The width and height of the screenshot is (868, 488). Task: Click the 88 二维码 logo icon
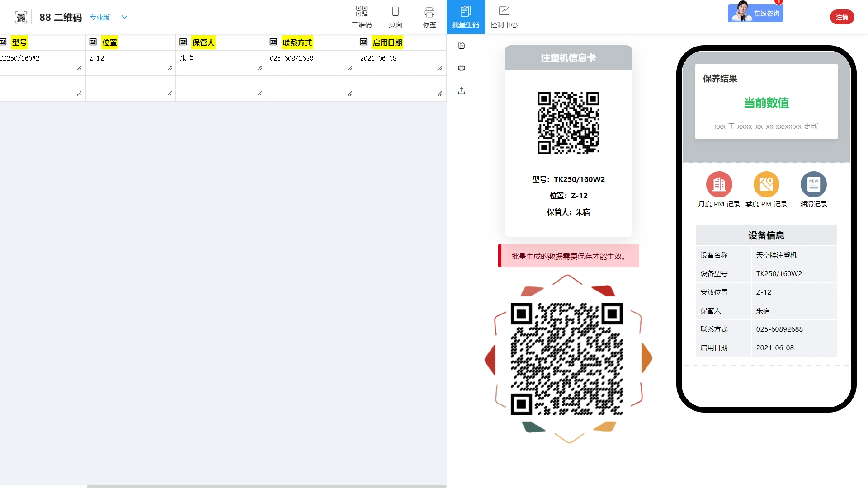(x=21, y=17)
